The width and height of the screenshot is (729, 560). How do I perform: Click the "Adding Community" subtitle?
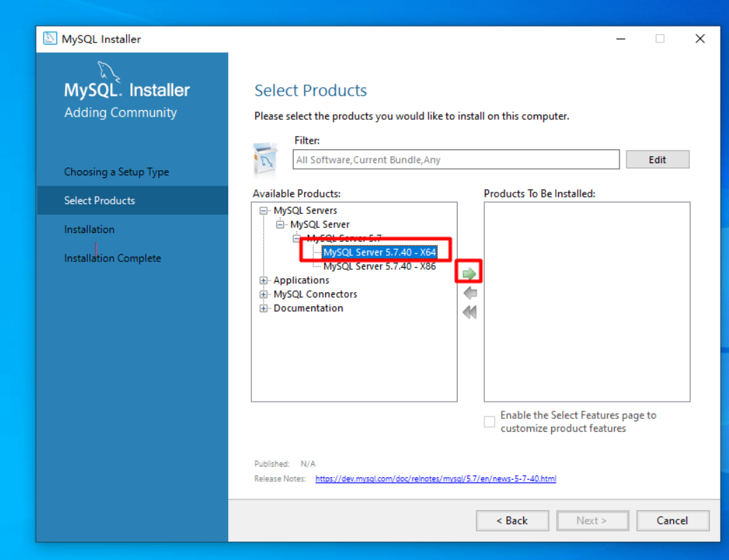point(121,112)
